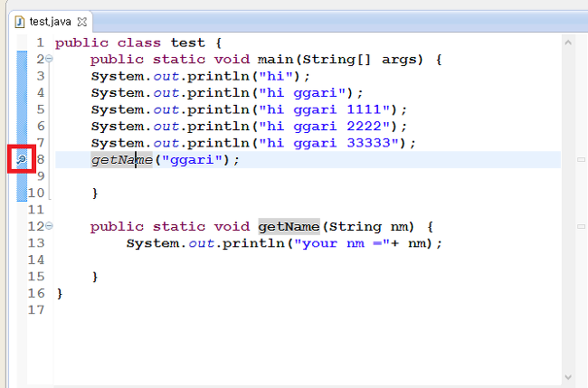Screen dimensions: 588x388
Task: Jump to the overview ruler occurrence marker for line 8
Action: [581, 160]
